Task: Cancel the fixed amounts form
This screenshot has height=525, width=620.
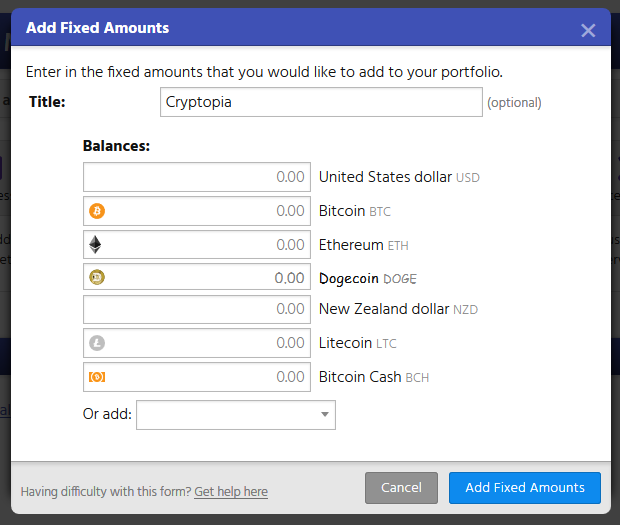Action: 401,488
